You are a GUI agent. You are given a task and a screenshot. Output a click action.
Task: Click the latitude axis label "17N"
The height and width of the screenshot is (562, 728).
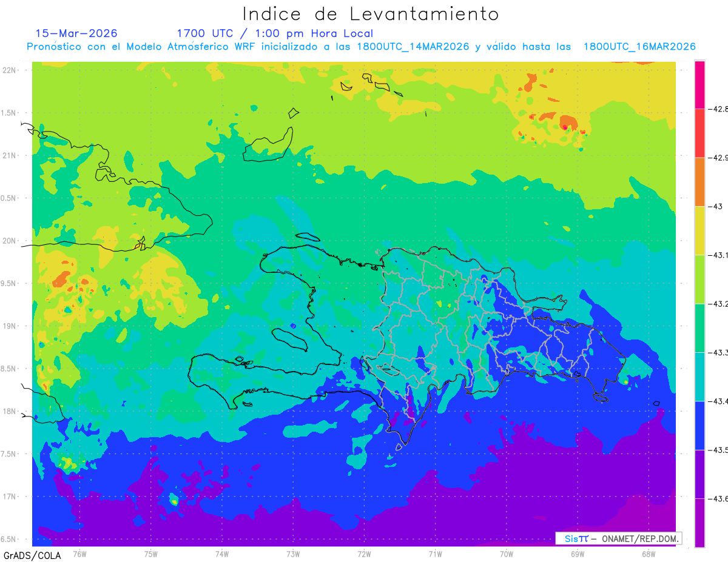pos(10,497)
